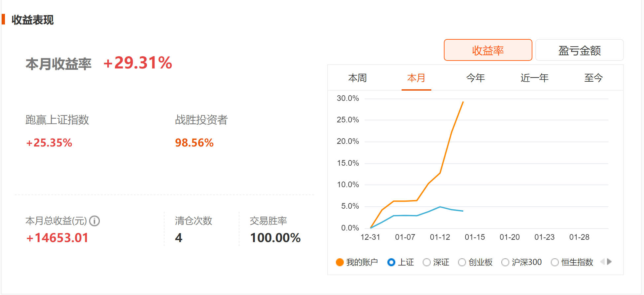Screen dimensions: 644x295
Task: Click the info icon beside 本月总收益(元)
Action: click(94, 221)
